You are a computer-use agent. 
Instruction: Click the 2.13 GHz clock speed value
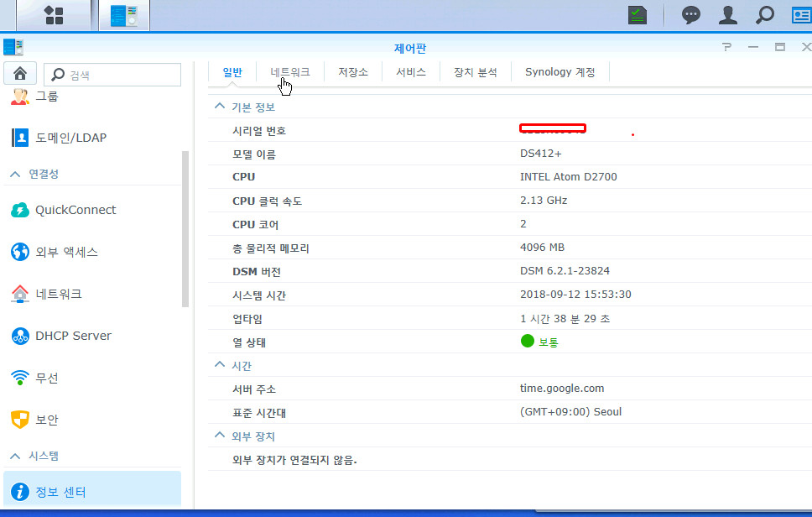tap(544, 201)
